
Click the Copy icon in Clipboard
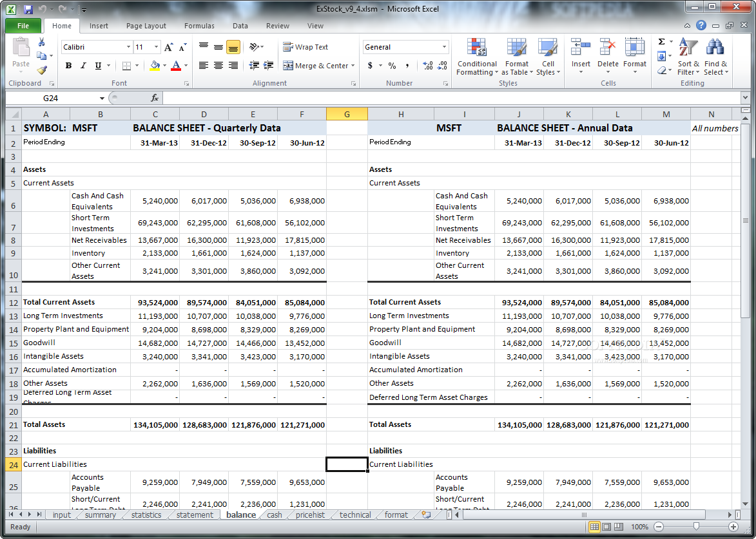tap(42, 57)
